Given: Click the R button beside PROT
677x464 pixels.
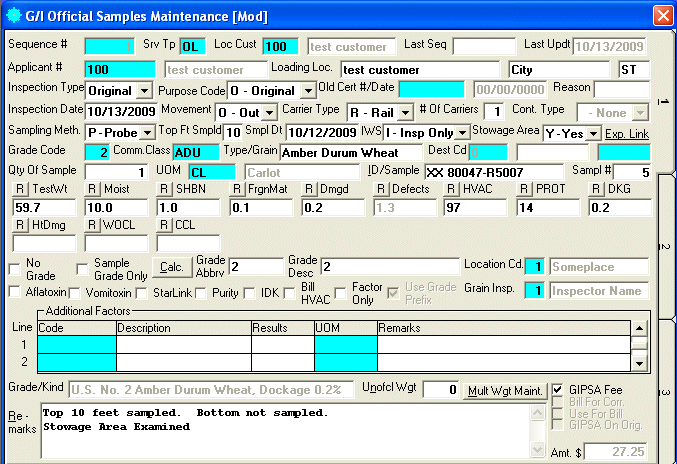Looking at the screenshot, I should pyautogui.click(x=526, y=189).
